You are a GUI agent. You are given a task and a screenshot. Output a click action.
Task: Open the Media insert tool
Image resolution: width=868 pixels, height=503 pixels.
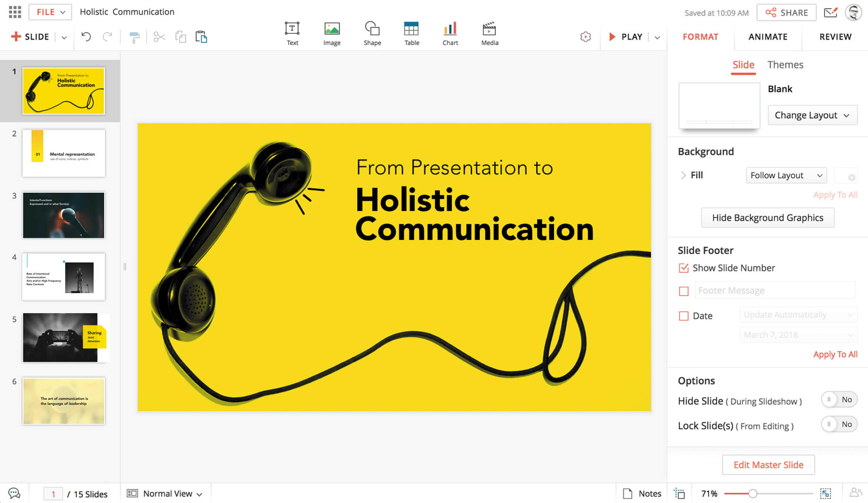tap(490, 33)
